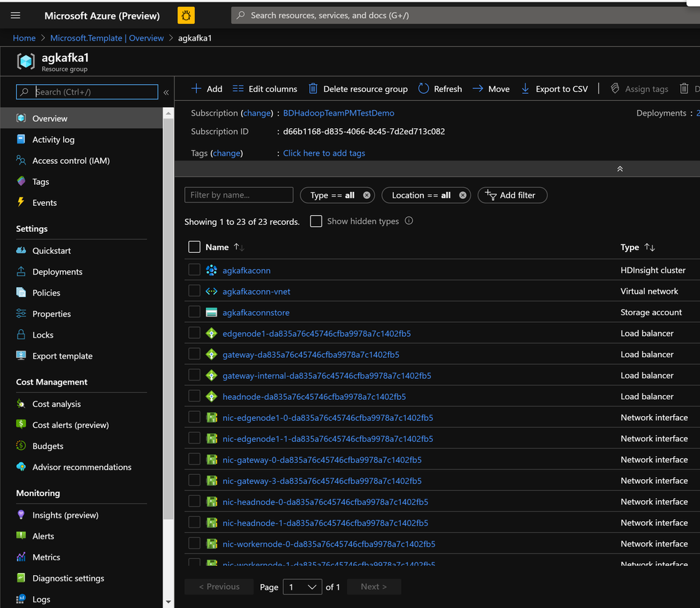Open Access control (IAM)
The width and height of the screenshot is (700, 608).
[x=71, y=160]
